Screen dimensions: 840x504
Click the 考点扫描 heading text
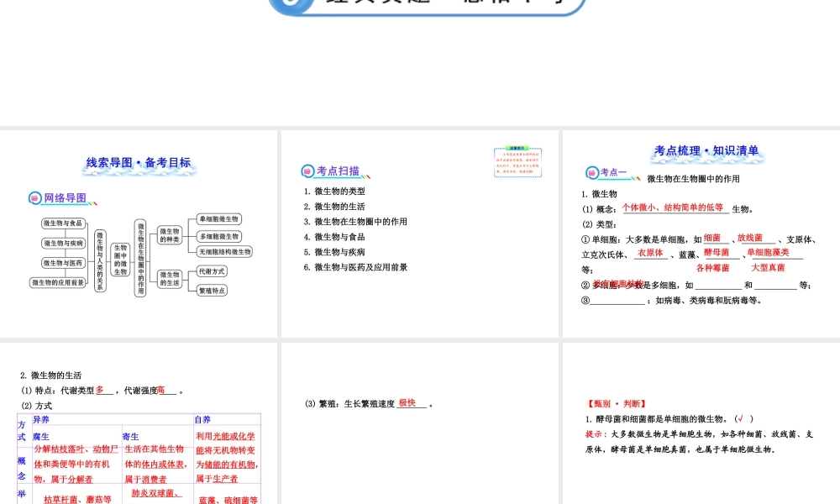pos(338,171)
